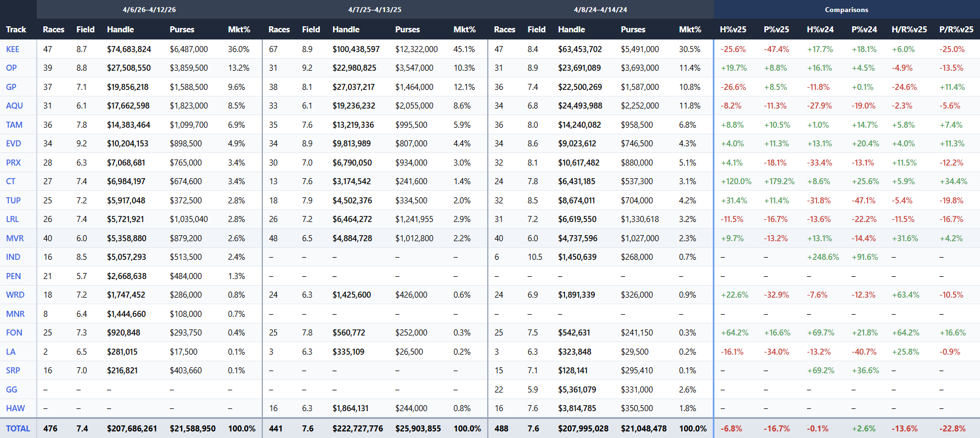
Task: Sort by the H/R%v25 column header
Action: [909, 30]
